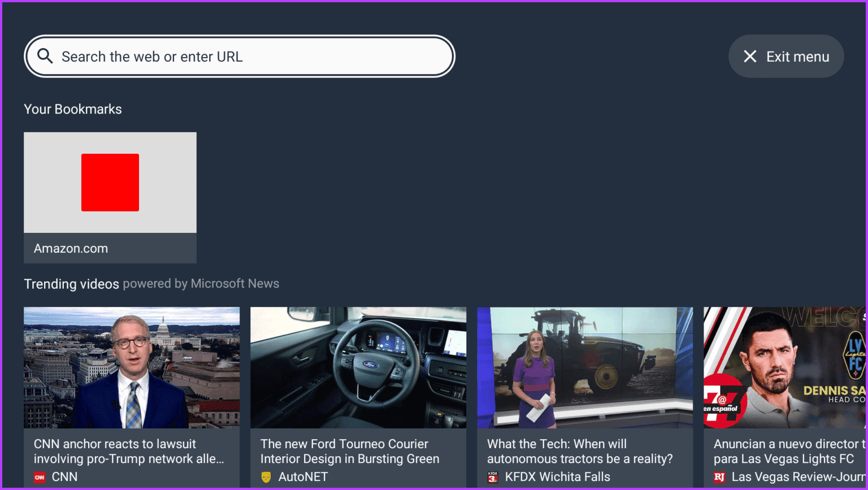Open the Ford steering wheel interior thumbnail
The width and height of the screenshot is (868, 490).
[x=358, y=367]
